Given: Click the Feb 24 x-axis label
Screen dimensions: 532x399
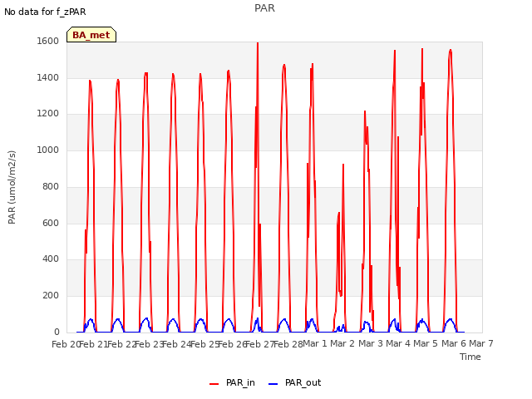Looking at the screenshot, I should (177, 344).
